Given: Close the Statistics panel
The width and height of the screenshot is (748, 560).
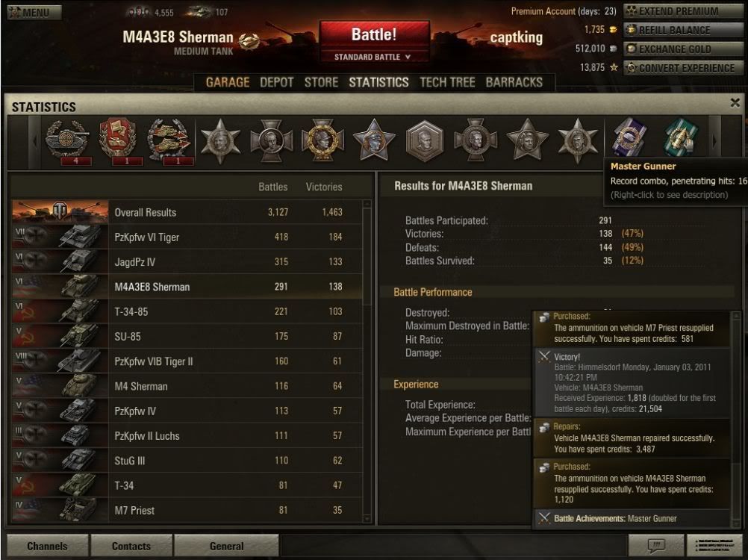Looking at the screenshot, I should point(735,102).
